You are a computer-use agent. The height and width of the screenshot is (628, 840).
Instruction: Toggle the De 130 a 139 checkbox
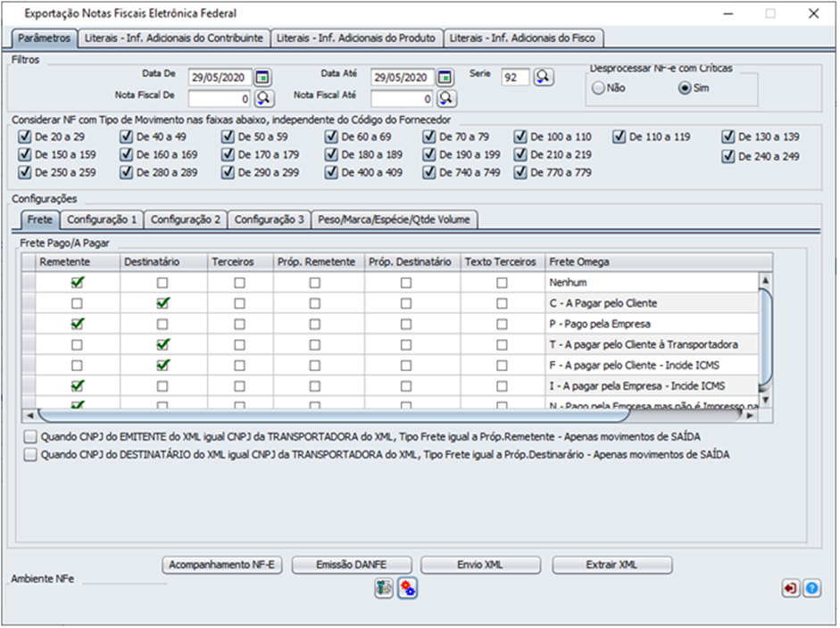[x=728, y=136]
